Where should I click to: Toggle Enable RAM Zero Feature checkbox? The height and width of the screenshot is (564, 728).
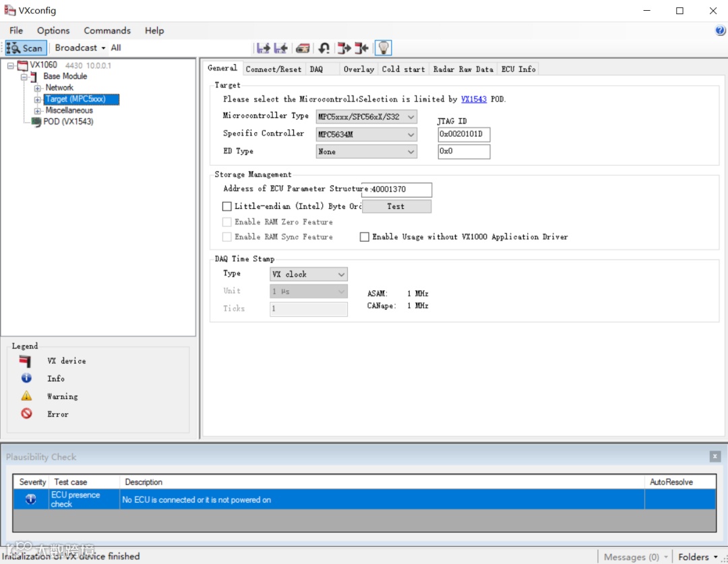coord(227,222)
